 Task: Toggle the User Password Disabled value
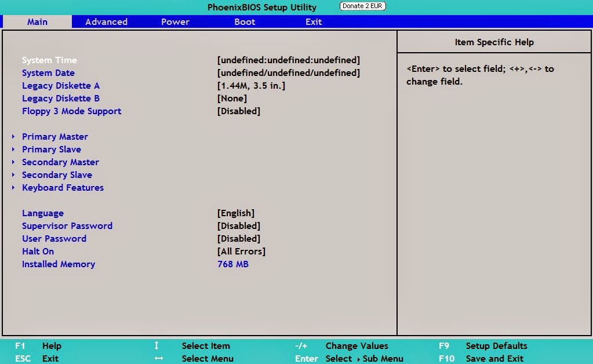point(239,239)
